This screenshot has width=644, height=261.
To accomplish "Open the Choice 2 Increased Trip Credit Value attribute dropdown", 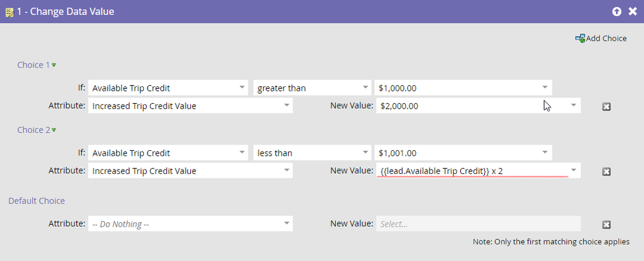I will 191,171.
